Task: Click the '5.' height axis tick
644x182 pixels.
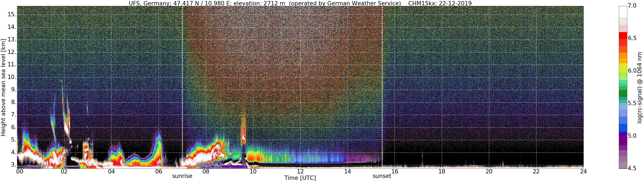Action: (x=14, y=140)
